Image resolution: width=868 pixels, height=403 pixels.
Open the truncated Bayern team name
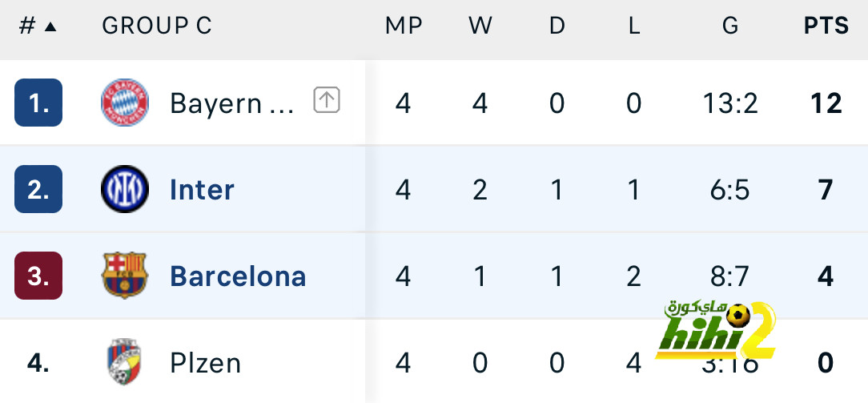(x=231, y=103)
